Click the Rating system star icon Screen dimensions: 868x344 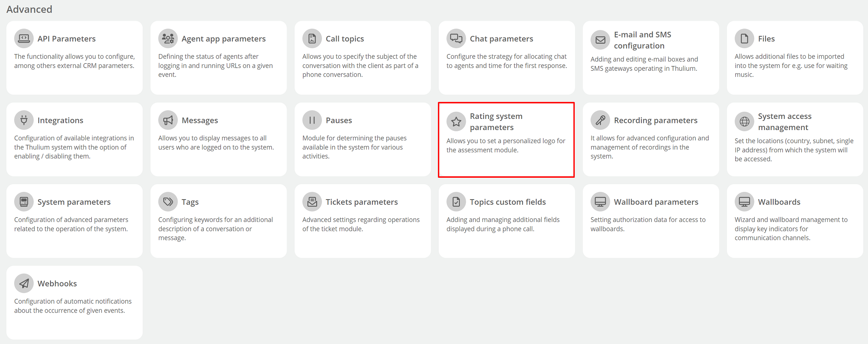tap(456, 122)
